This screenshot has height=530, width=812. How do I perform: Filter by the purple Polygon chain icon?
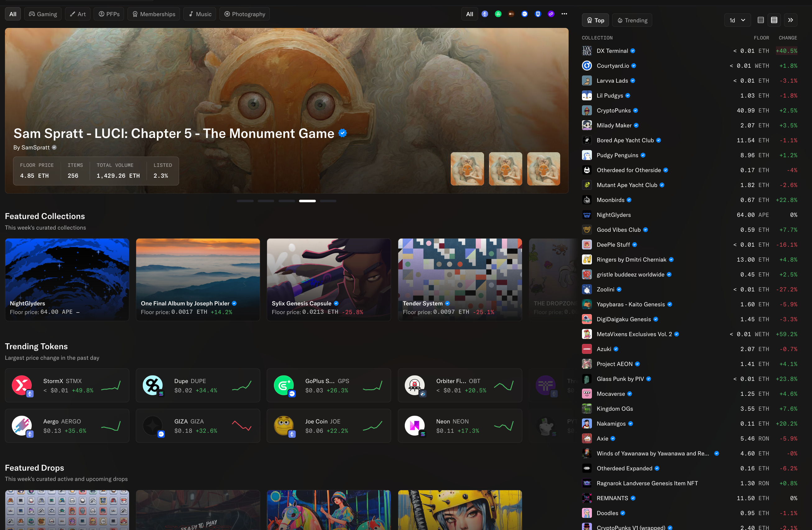pyautogui.click(x=551, y=14)
